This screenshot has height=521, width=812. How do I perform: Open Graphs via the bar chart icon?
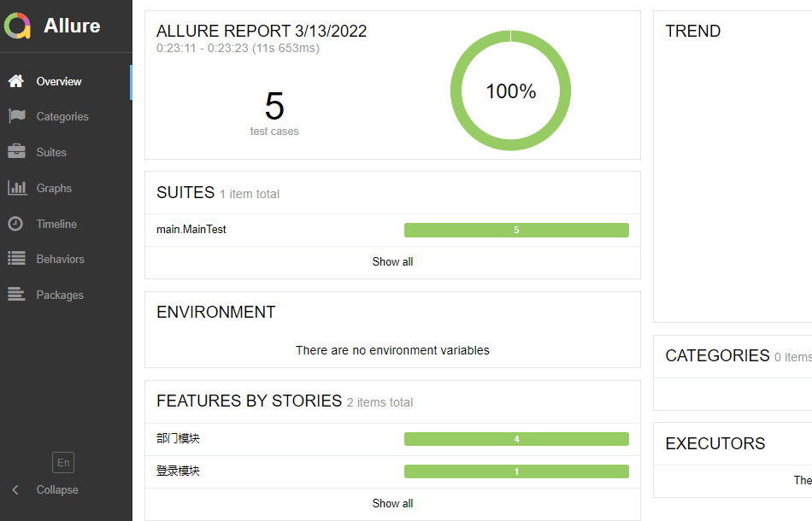pyautogui.click(x=17, y=188)
